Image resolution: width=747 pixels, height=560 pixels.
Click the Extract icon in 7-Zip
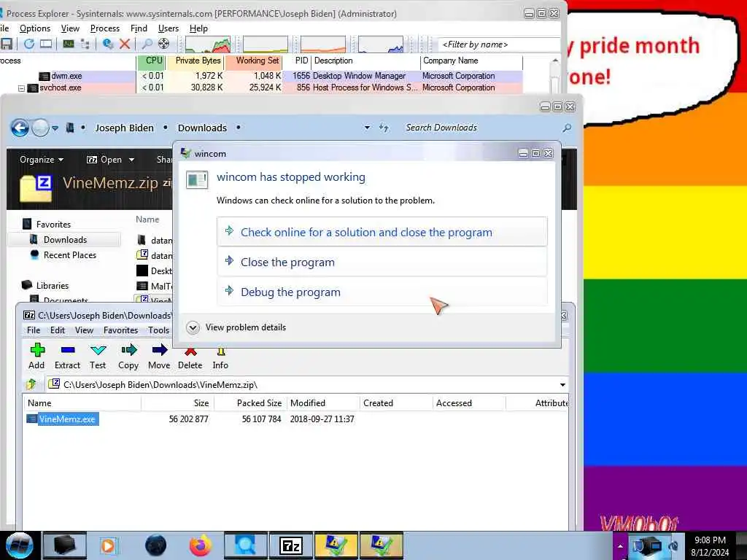click(x=68, y=351)
